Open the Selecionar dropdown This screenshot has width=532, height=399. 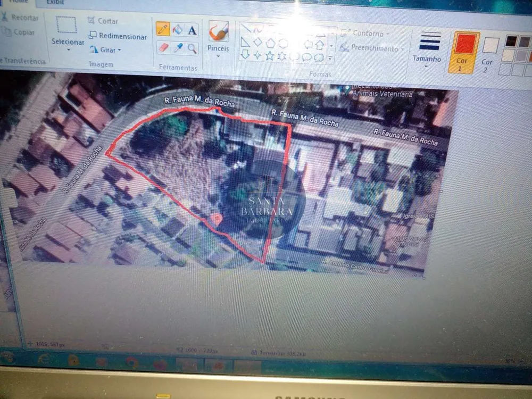pos(68,45)
